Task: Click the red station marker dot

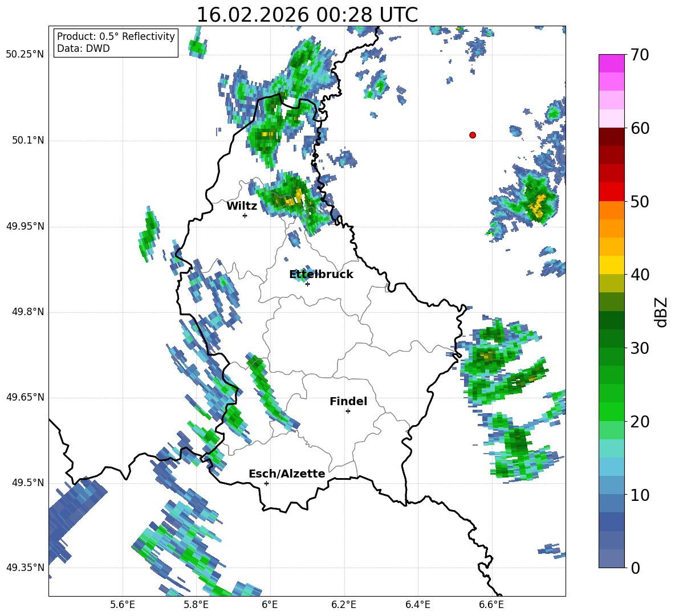Action: pyautogui.click(x=473, y=135)
